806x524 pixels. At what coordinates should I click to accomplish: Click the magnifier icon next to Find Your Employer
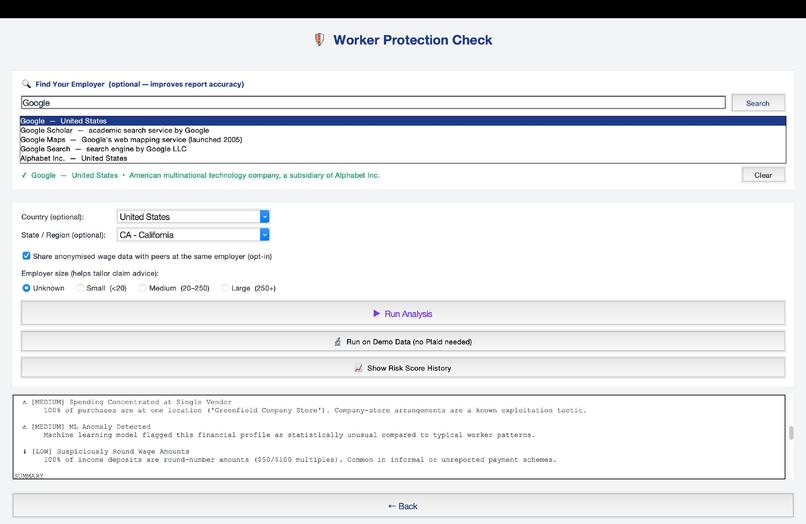coord(26,84)
